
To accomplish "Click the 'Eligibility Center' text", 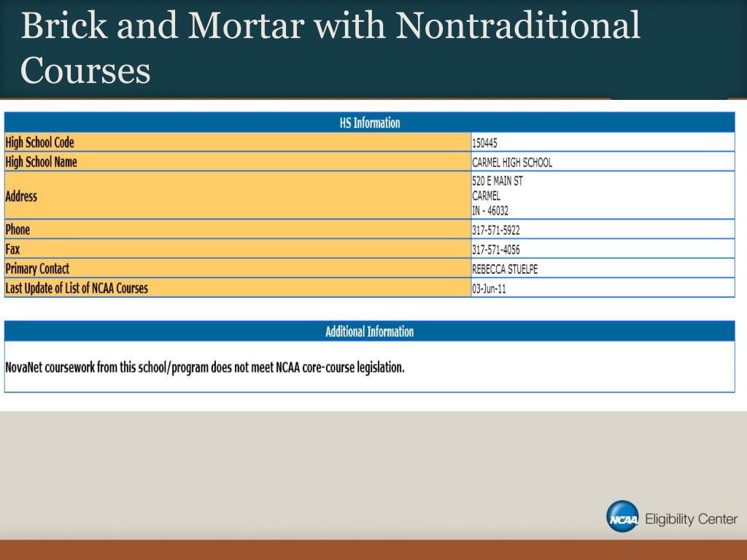I will pos(691,519).
